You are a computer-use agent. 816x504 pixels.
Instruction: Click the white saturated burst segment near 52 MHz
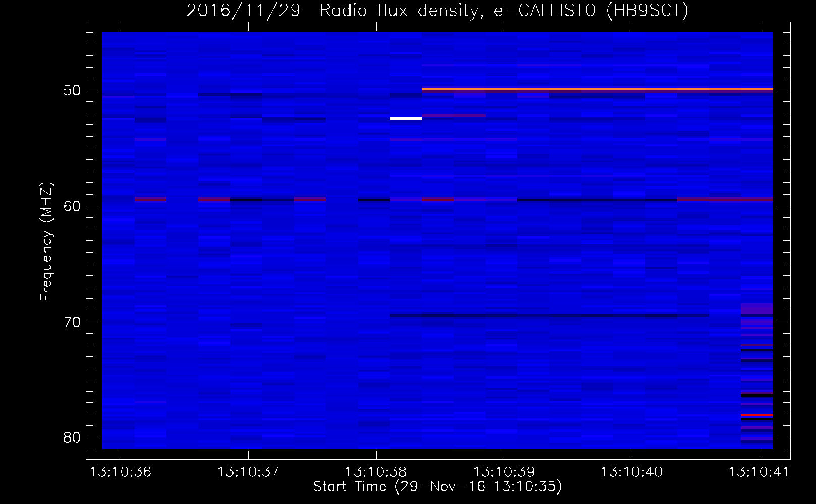405,118
